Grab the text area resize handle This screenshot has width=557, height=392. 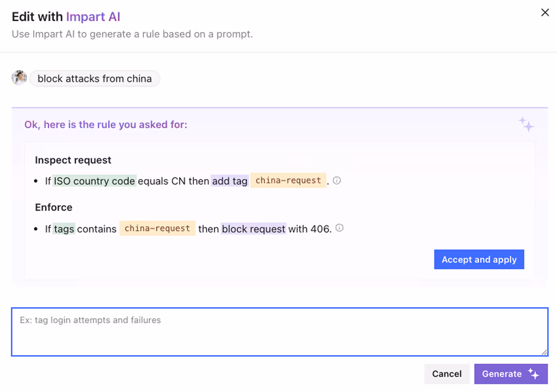click(x=544, y=352)
